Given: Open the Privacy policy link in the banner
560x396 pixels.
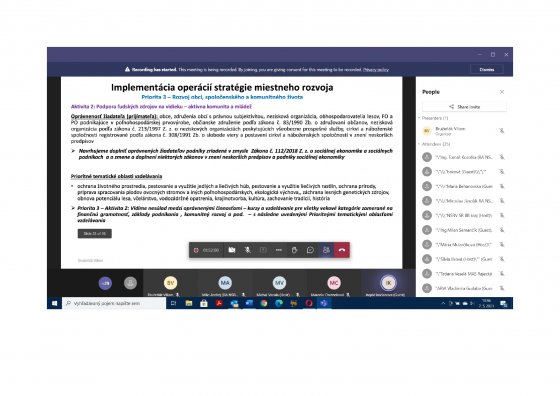Looking at the screenshot, I should click(376, 70).
